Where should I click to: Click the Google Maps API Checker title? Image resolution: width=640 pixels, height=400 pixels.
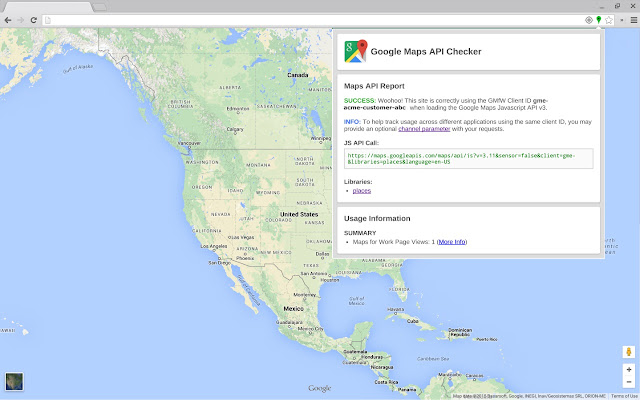(426, 51)
